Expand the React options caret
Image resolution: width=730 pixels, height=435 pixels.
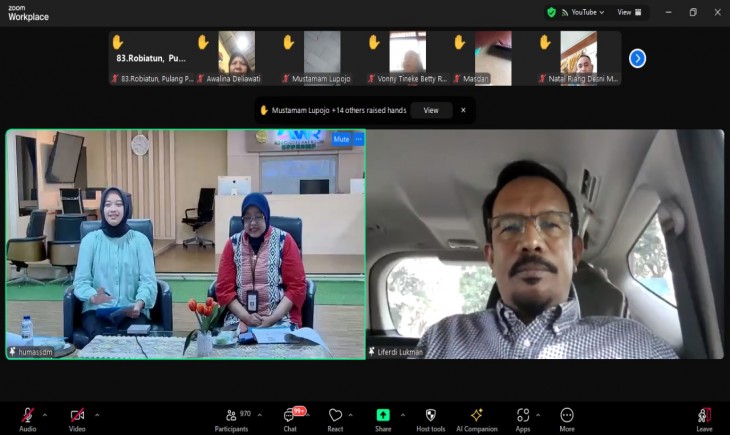pos(351,415)
